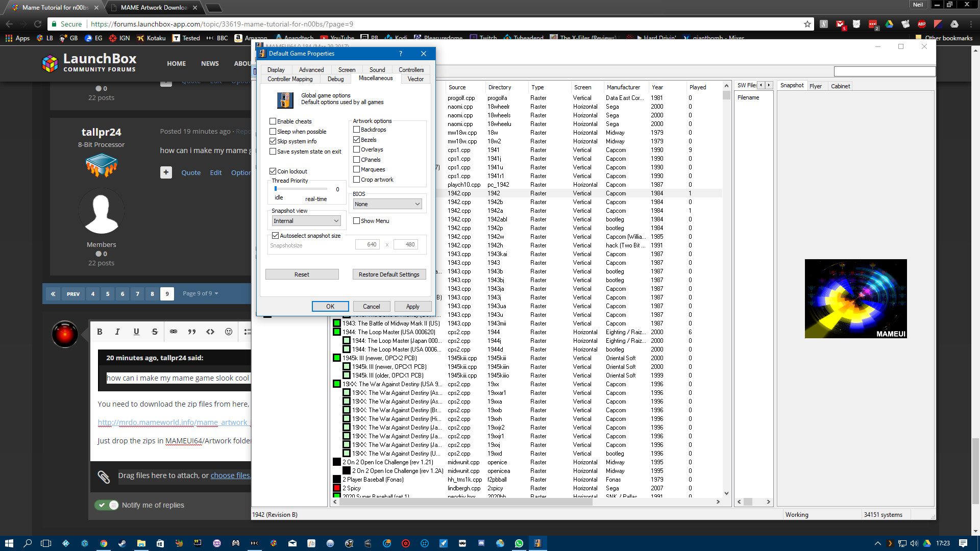
Task: Switch to Display tab
Action: tap(276, 70)
